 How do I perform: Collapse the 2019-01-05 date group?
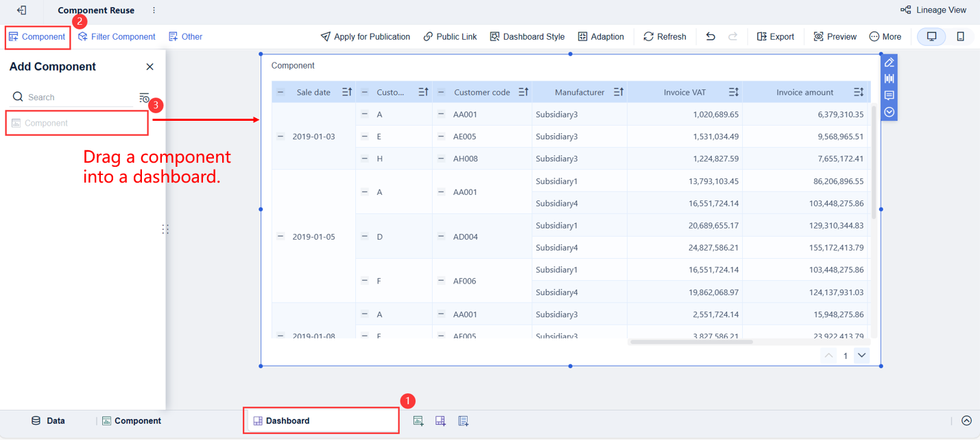coord(280,236)
